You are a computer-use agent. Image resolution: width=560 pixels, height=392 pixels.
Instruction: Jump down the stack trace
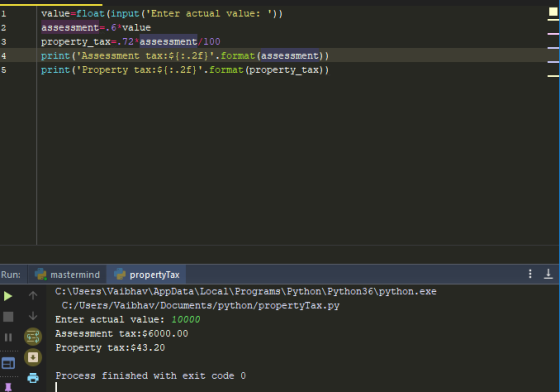click(x=33, y=316)
